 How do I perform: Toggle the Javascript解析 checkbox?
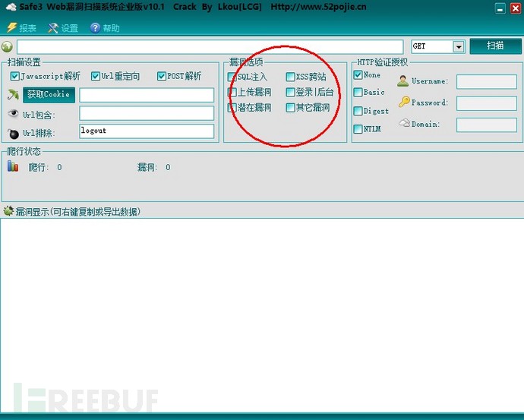(14, 76)
